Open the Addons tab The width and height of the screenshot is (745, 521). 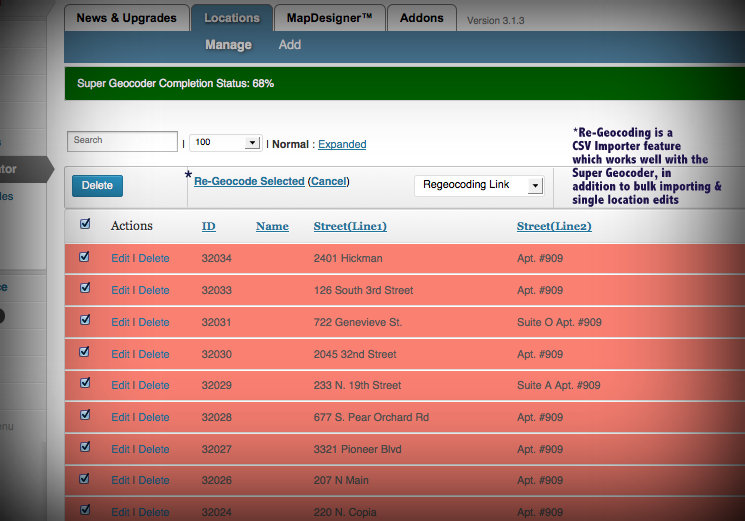(421, 18)
